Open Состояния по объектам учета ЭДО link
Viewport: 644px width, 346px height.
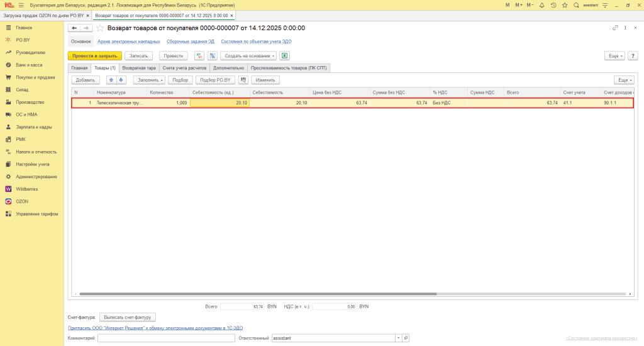click(257, 42)
